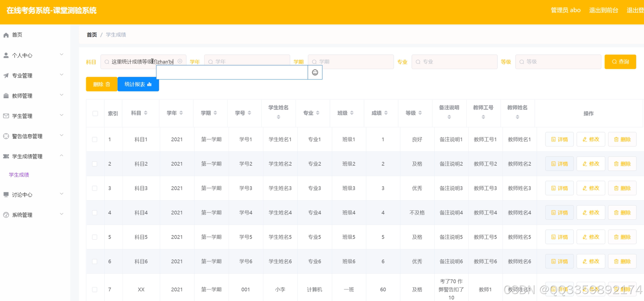Sort by 等级 column arrows
Screen dimensions: 644x301
tap(420, 113)
